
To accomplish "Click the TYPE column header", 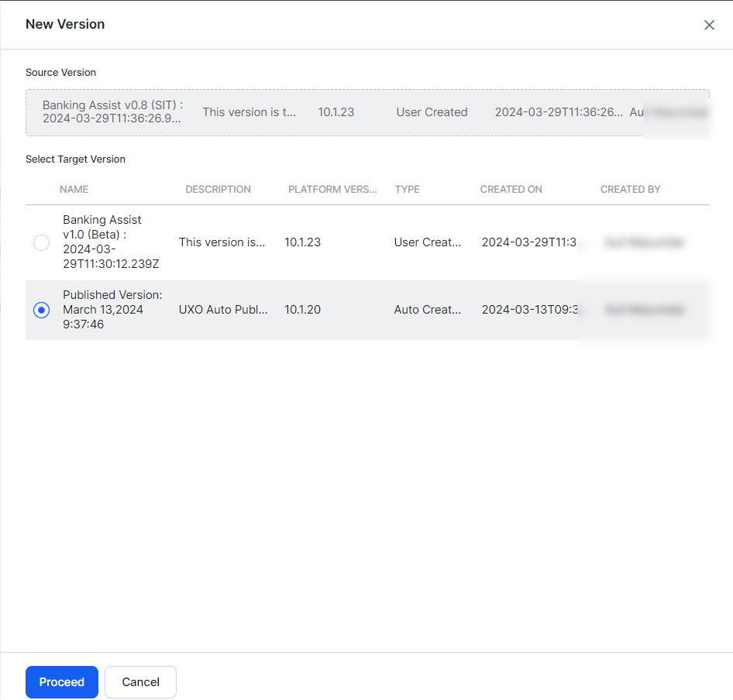I will click(x=407, y=189).
